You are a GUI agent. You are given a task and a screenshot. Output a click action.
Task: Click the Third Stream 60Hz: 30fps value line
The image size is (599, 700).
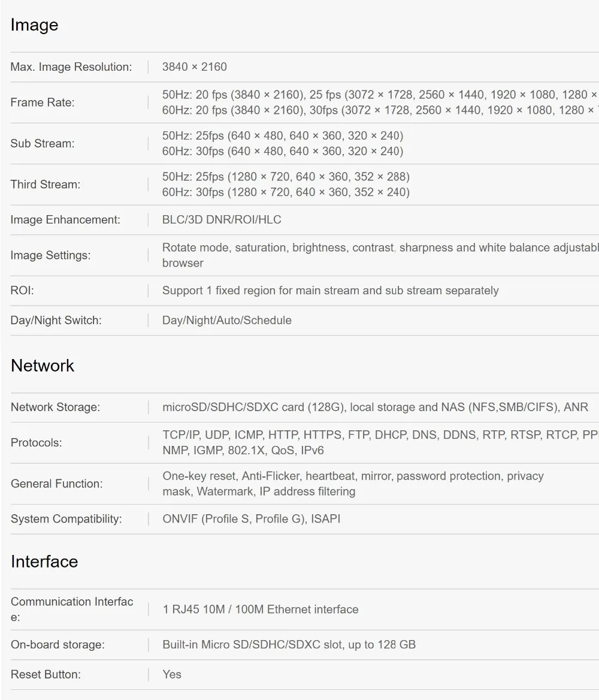(286, 192)
